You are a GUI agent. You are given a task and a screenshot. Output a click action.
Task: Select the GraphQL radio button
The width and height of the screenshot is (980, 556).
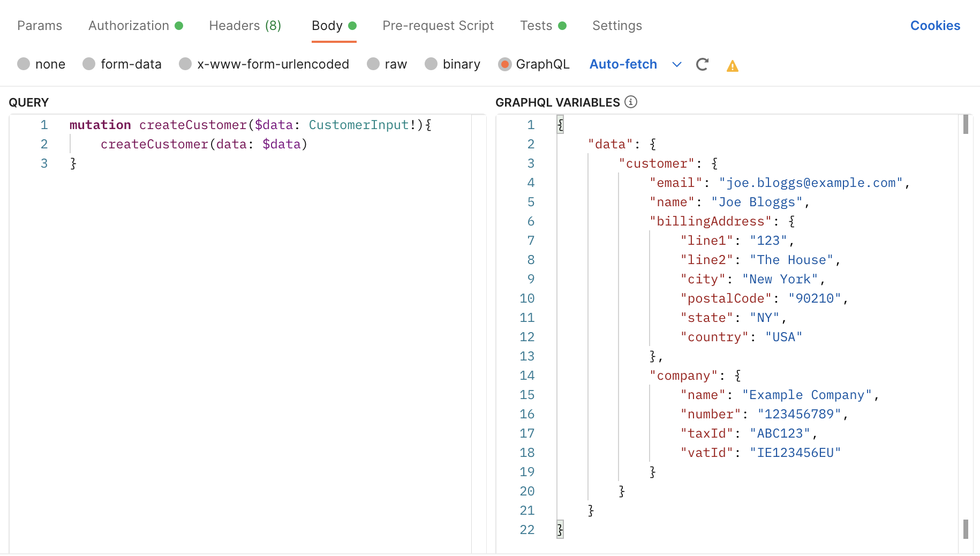click(504, 64)
